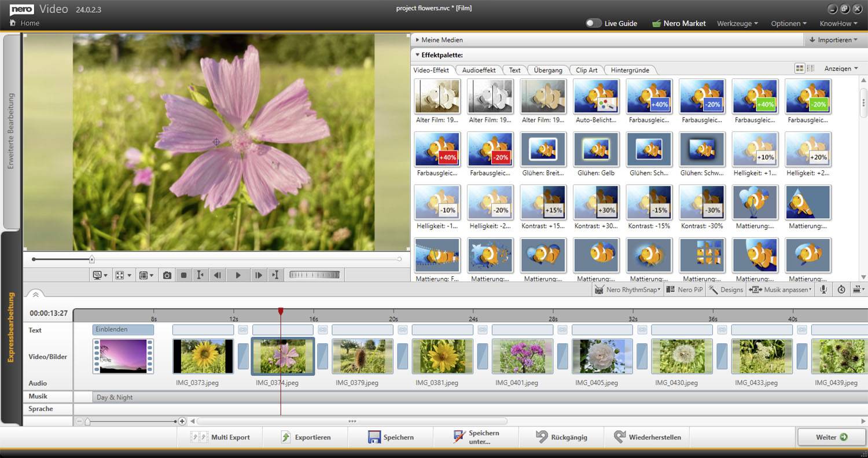
Task: Open the Optionen menu
Action: click(x=788, y=23)
